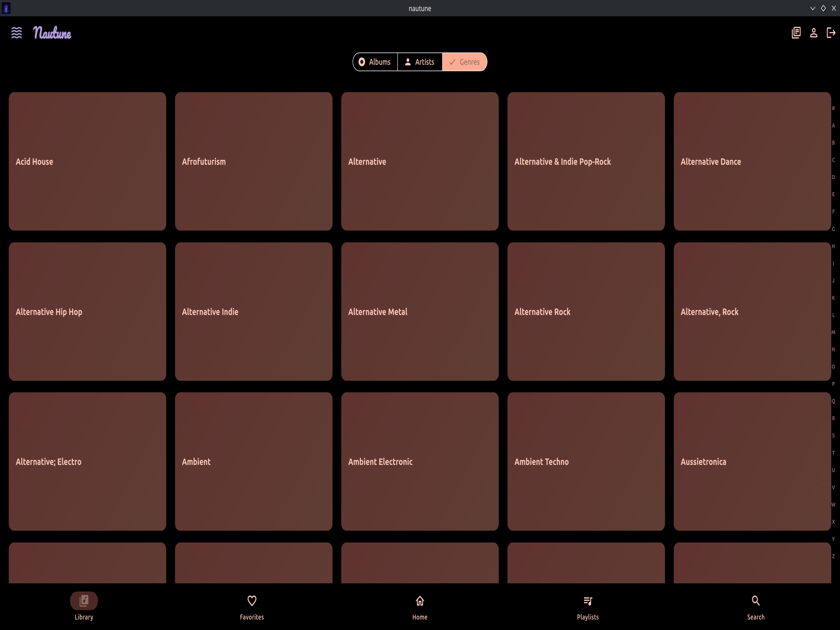This screenshot has width=840, height=630.
Task: Jump to letter V in alphabet index
Action: point(834,488)
